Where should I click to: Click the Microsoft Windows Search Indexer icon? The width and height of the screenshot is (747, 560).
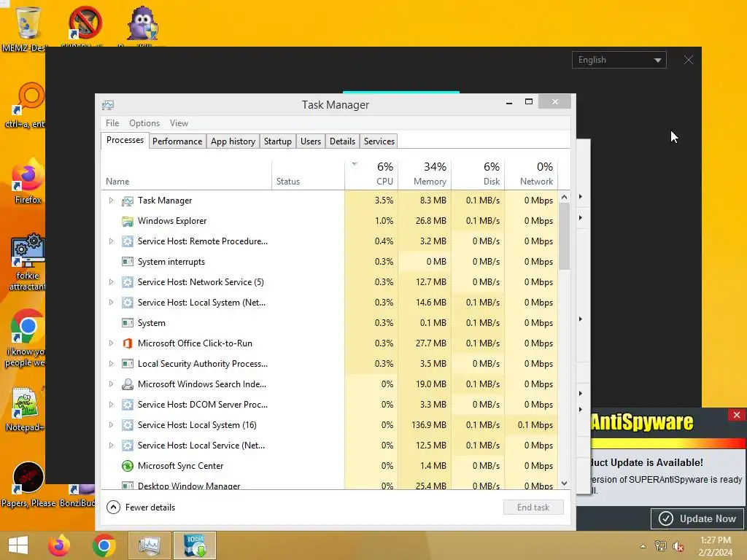coord(127,384)
